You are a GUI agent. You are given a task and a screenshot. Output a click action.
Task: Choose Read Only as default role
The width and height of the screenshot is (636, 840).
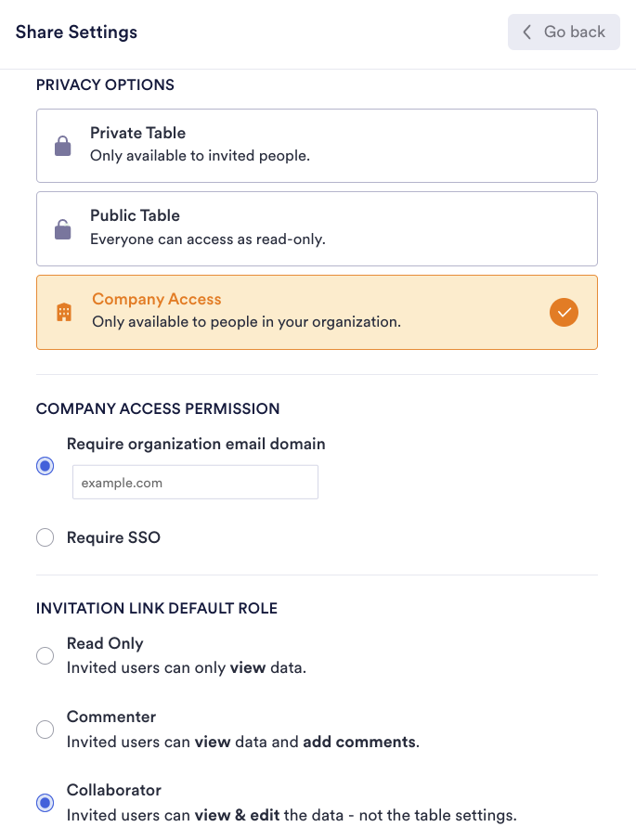pos(45,655)
